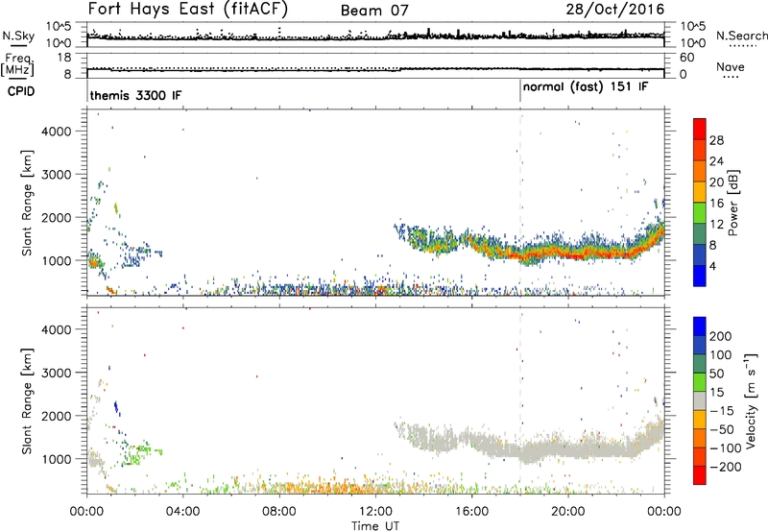Screen dimensions: 768x532
Task: Click the '4' power scale value
Action: pyautogui.click(x=712, y=266)
